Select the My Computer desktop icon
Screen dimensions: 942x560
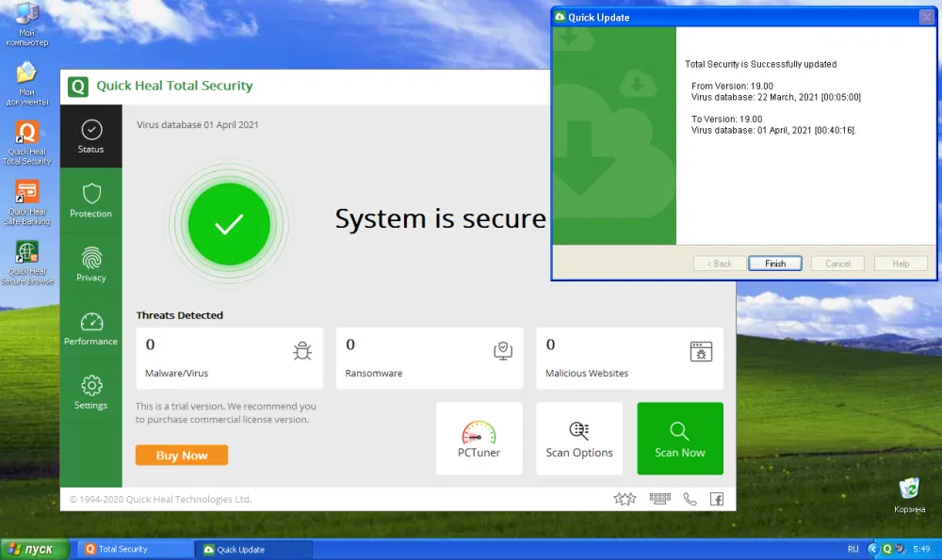(x=27, y=24)
